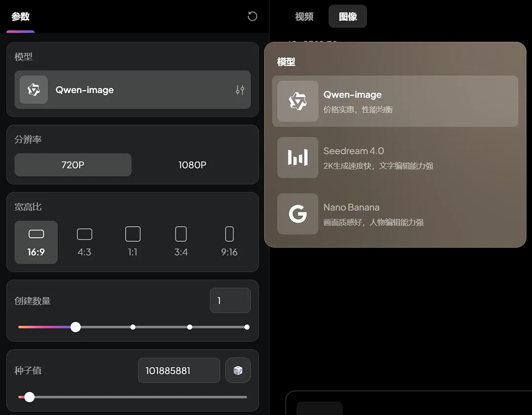This screenshot has height=415, width=532.
Task: Pick Seedream 4.0 in the model list
Action: click(395, 158)
